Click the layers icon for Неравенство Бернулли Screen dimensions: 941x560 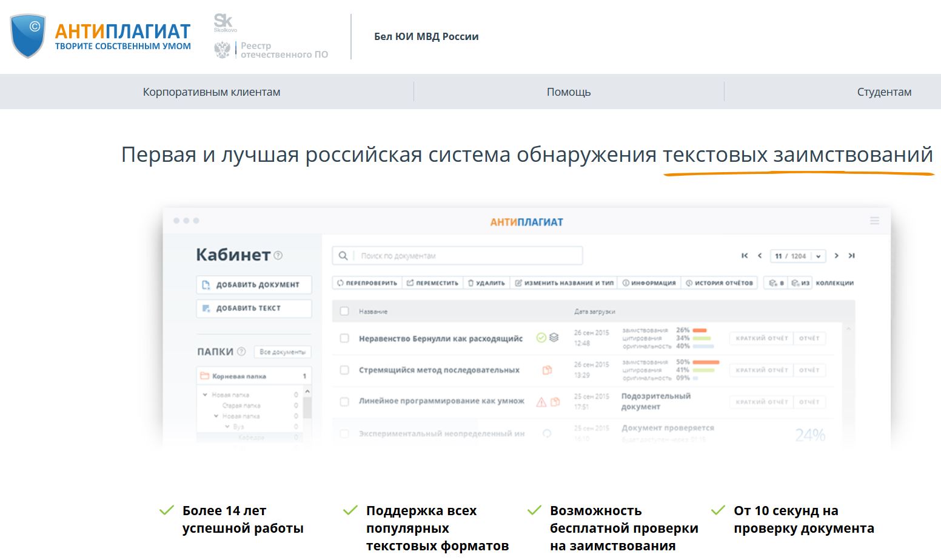[x=554, y=338]
